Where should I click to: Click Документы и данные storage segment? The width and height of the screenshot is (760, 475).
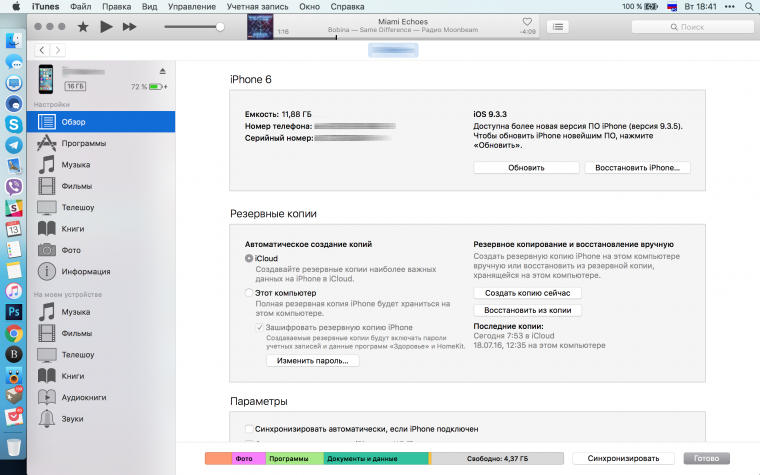pyautogui.click(x=376, y=459)
